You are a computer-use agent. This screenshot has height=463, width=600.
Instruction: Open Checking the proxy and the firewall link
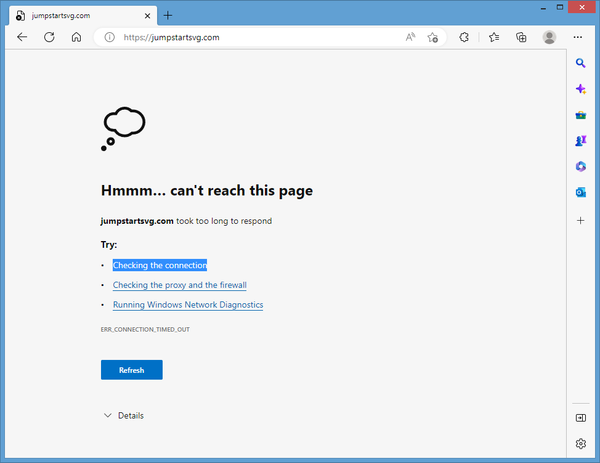point(179,285)
